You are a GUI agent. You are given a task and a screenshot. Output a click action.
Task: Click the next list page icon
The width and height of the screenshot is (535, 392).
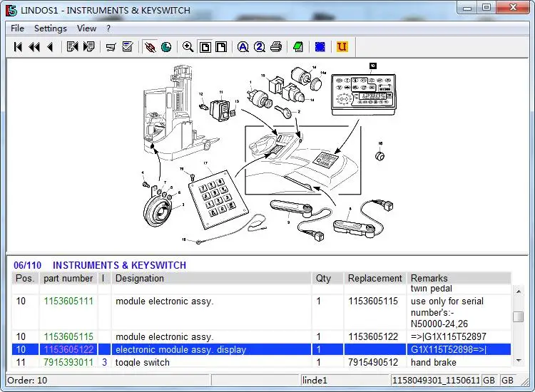tap(88, 47)
